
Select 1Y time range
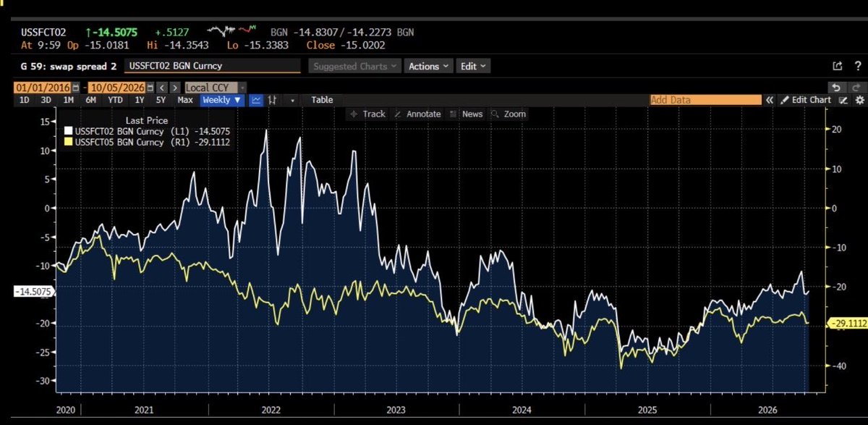(x=140, y=100)
